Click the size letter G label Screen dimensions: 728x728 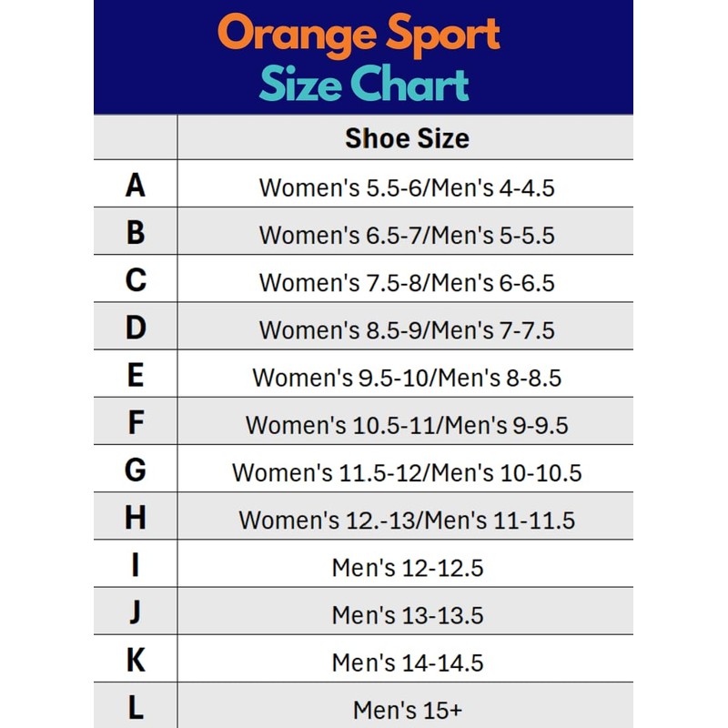pos(136,470)
